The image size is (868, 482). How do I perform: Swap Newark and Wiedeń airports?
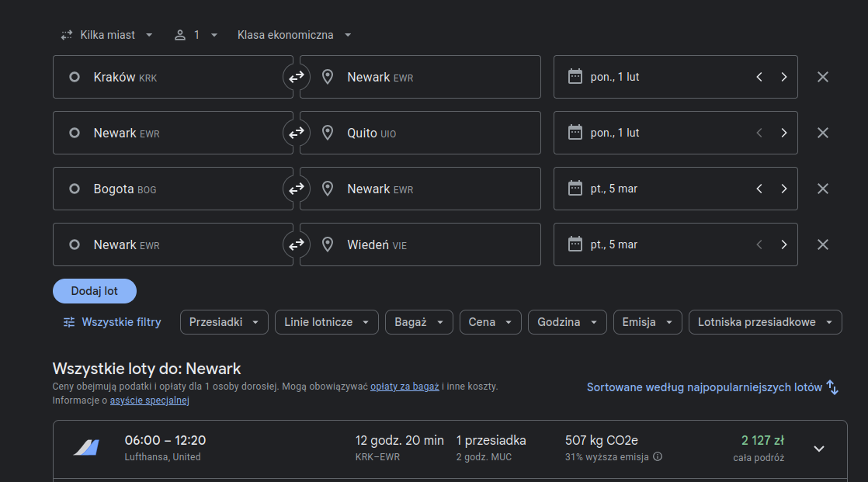point(296,244)
